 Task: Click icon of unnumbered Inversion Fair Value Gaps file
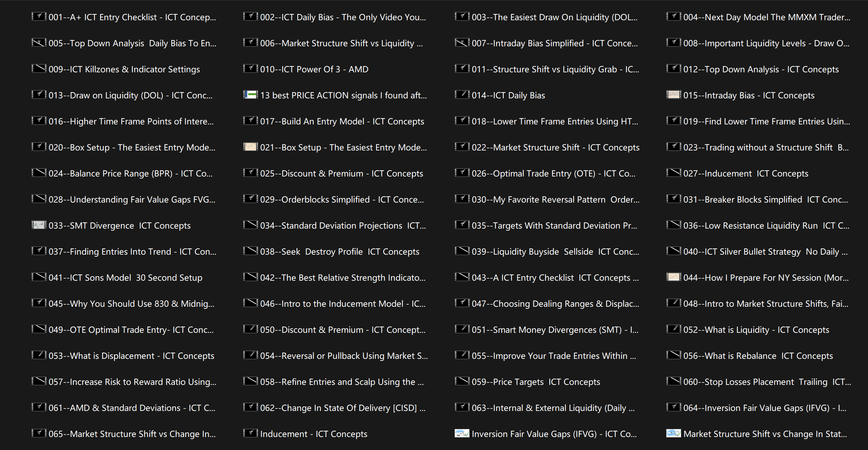(462, 433)
